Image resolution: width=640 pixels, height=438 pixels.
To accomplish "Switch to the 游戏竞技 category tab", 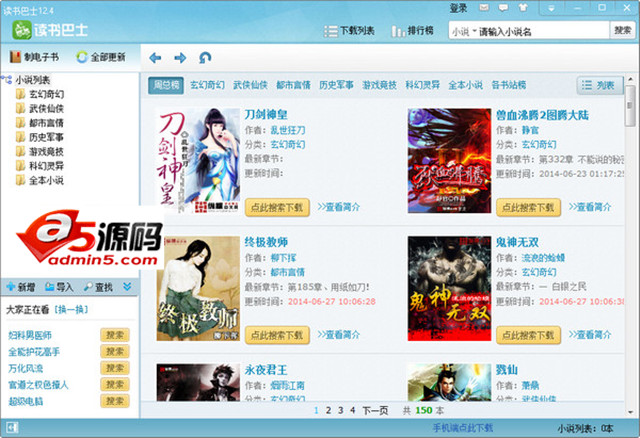I will click(379, 85).
